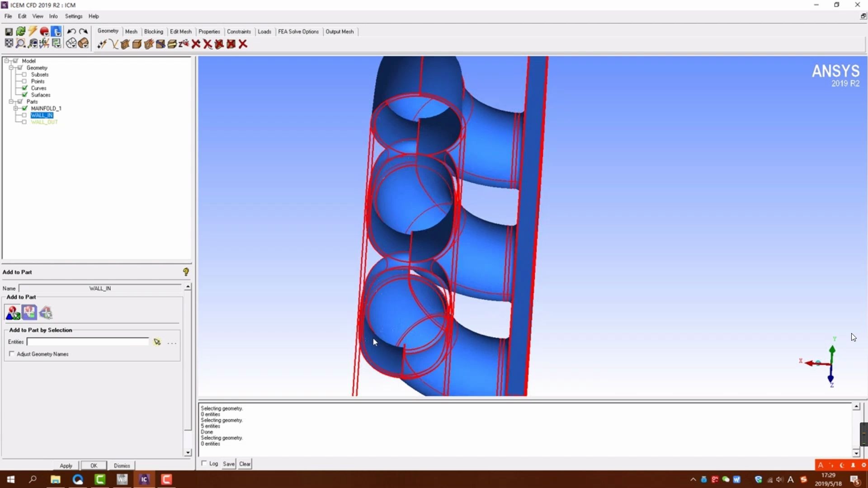868x488 pixels.
Task: Enable the Adjust Geometry Names checkbox
Action: pos(12,354)
